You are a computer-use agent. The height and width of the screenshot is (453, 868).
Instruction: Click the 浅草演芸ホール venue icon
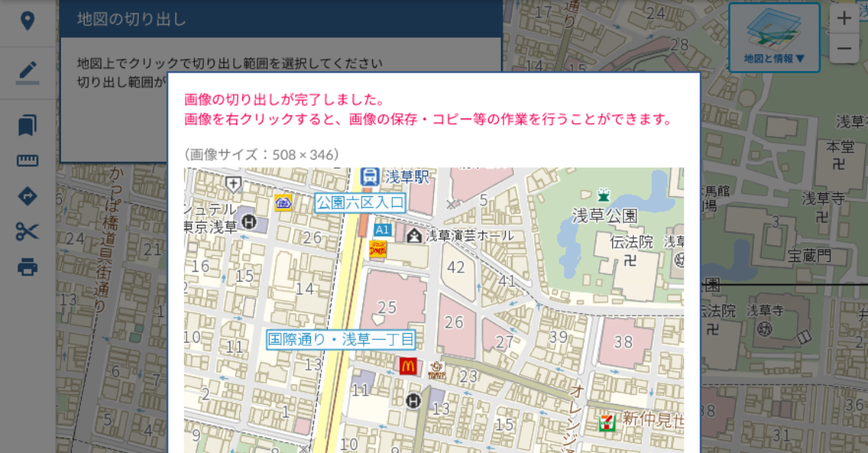(413, 236)
